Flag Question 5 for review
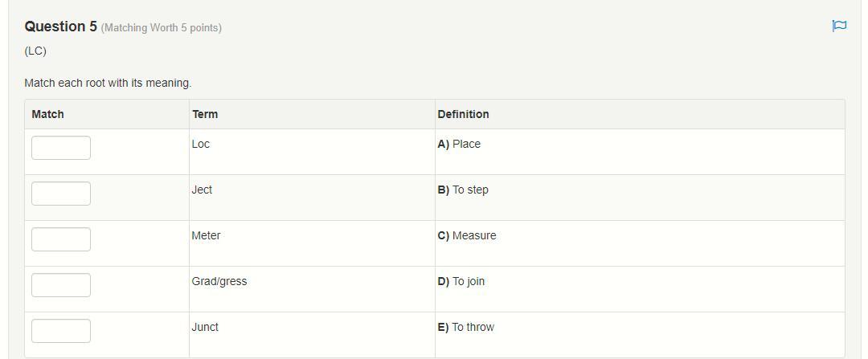Viewport: 868px width, 359px height. (x=839, y=27)
